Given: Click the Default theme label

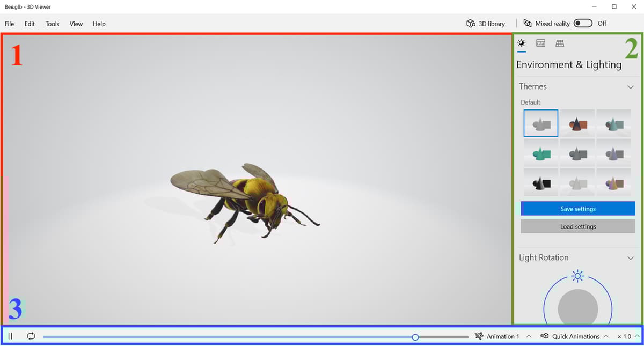Looking at the screenshot, I should point(530,102).
